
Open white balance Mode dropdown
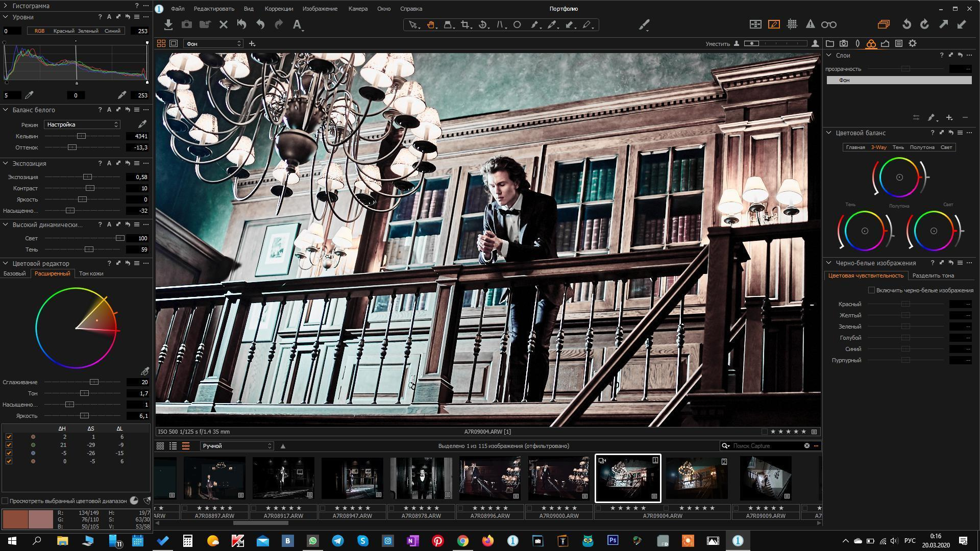coord(82,124)
